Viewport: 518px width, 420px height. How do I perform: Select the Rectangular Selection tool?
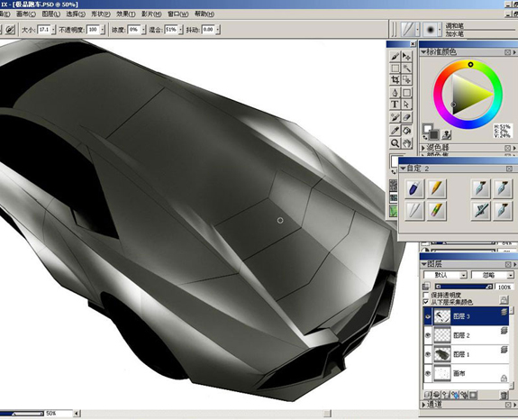click(395, 68)
